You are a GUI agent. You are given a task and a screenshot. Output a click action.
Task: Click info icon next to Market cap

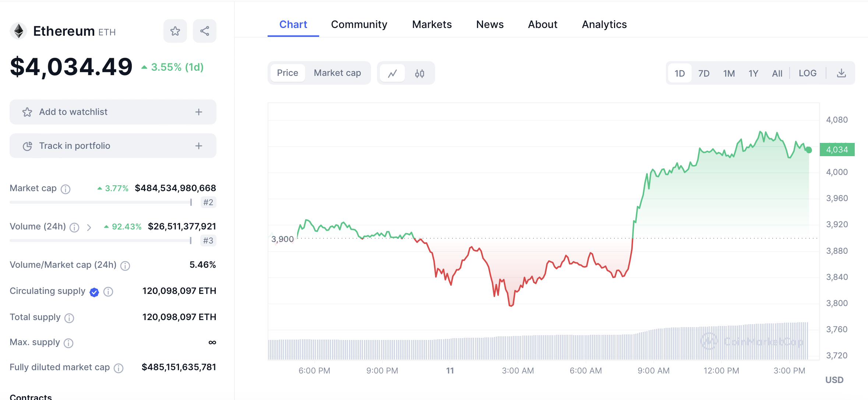[x=66, y=189]
